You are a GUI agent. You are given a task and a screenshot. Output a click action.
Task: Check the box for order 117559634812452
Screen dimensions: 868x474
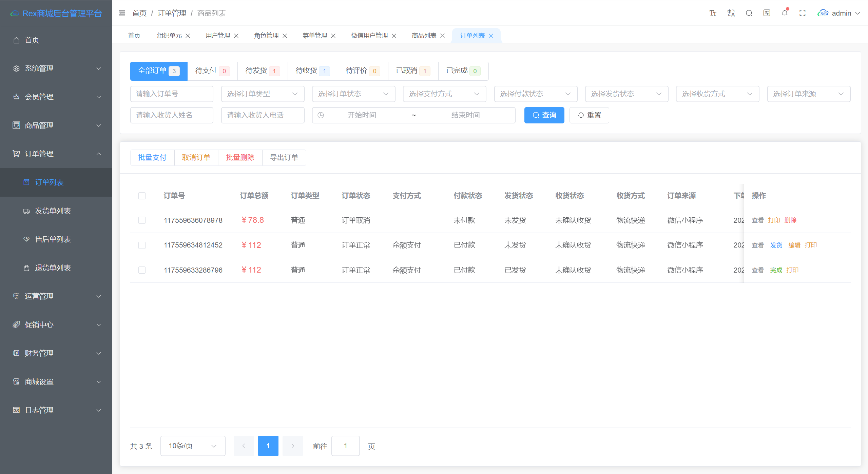click(x=142, y=245)
